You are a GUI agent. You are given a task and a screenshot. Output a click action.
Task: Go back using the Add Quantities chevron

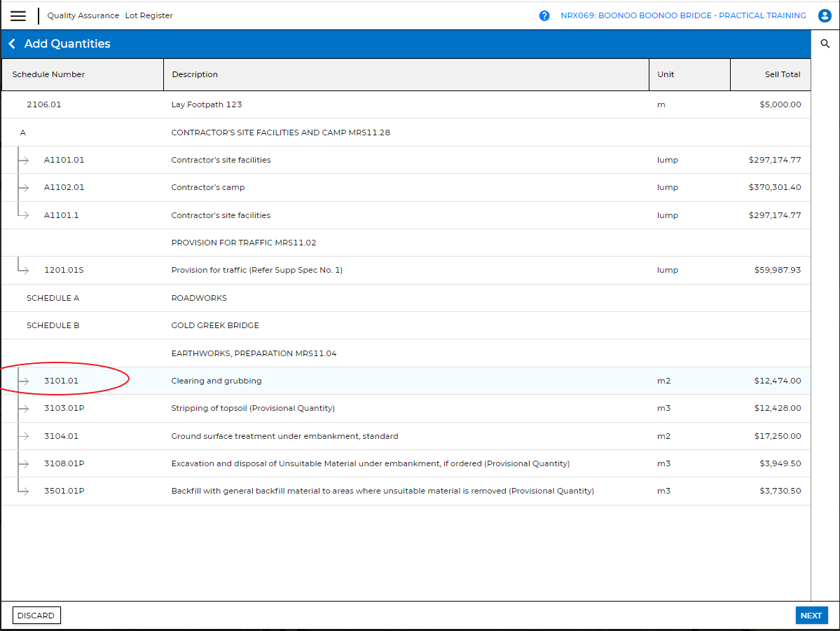pyautogui.click(x=12, y=44)
